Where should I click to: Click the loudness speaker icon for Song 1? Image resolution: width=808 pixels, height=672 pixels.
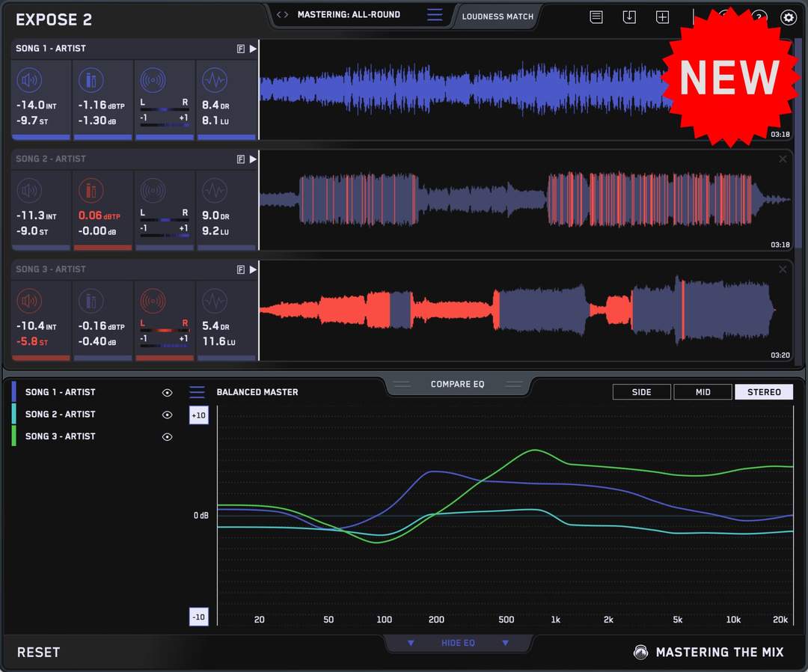tap(30, 80)
